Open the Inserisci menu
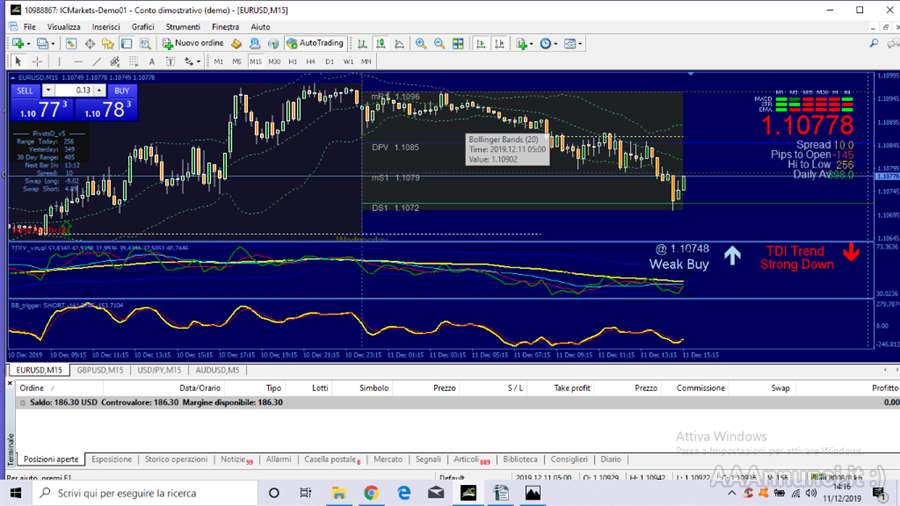The height and width of the screenshot is (506, 900). pyautogui.click(x=106, y=27)
